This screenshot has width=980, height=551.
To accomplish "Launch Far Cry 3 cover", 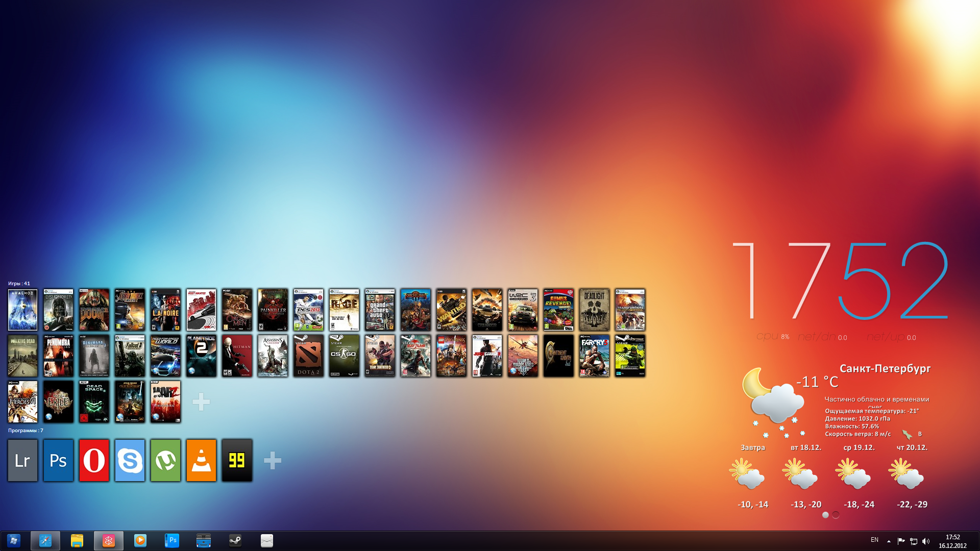I will pyautogui.click(x=594, y=356).
